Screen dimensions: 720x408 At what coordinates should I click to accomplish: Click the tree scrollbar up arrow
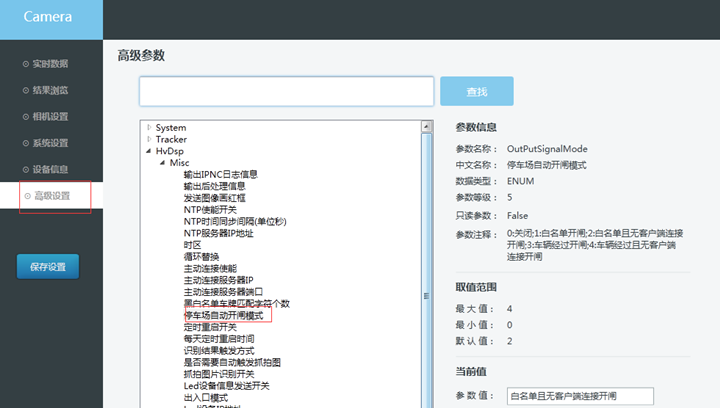[427, 126]
